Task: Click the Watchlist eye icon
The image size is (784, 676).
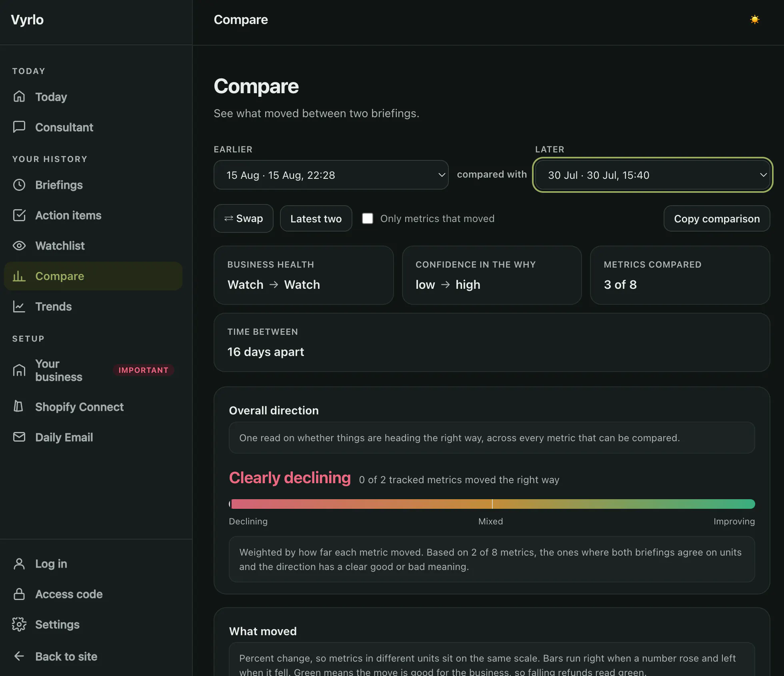Action: 19,246
